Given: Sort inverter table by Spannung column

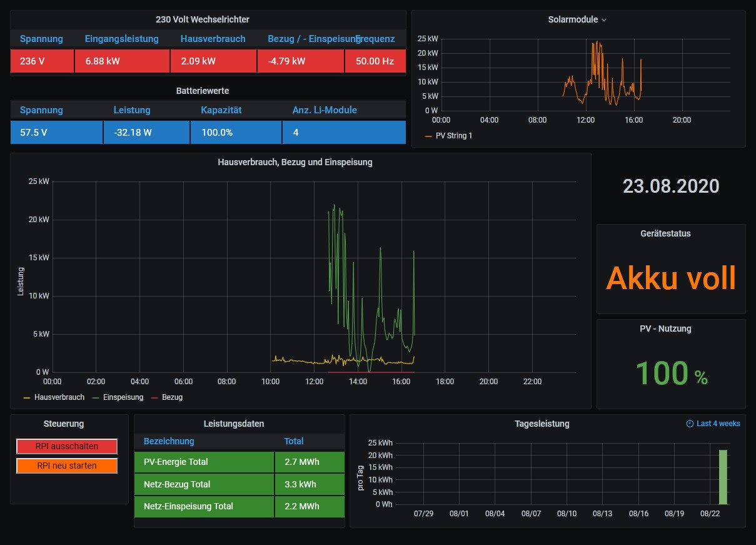Looking at the screenshot, I should click(x=41, y=39).
